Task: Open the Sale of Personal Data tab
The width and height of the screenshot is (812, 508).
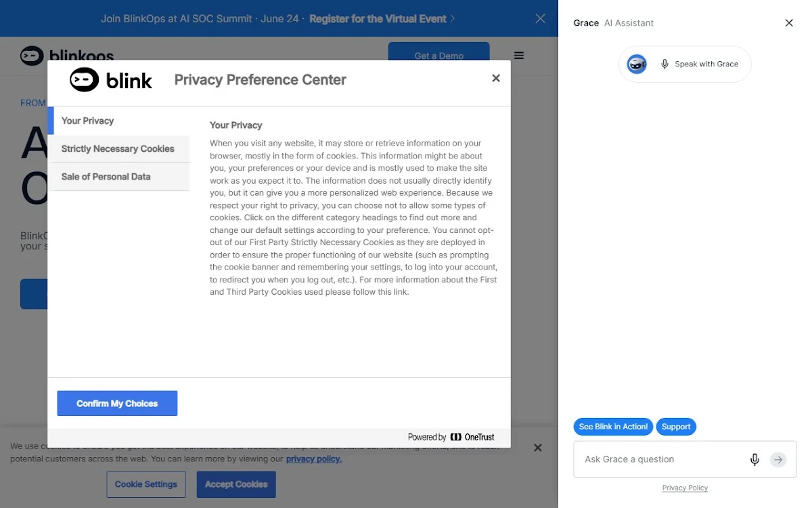Action: [x=118, y=177]
